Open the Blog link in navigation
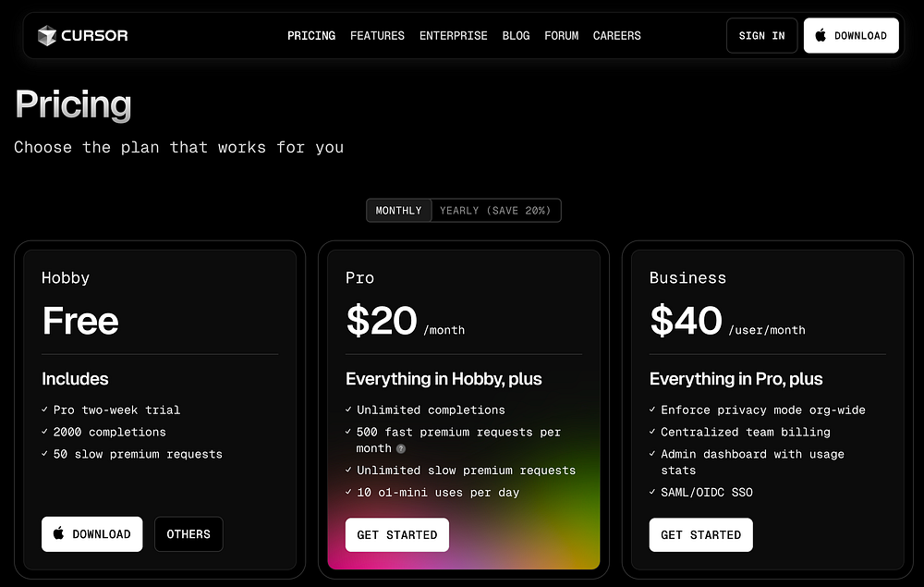Viewport: 924px width, 587px height. [x=516, y=36]
